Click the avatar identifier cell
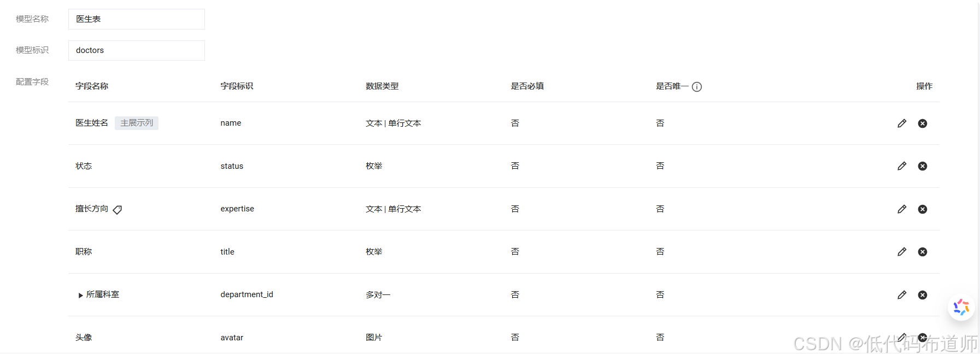The height and width of the screenshot is (360, 980). point(232,338)
